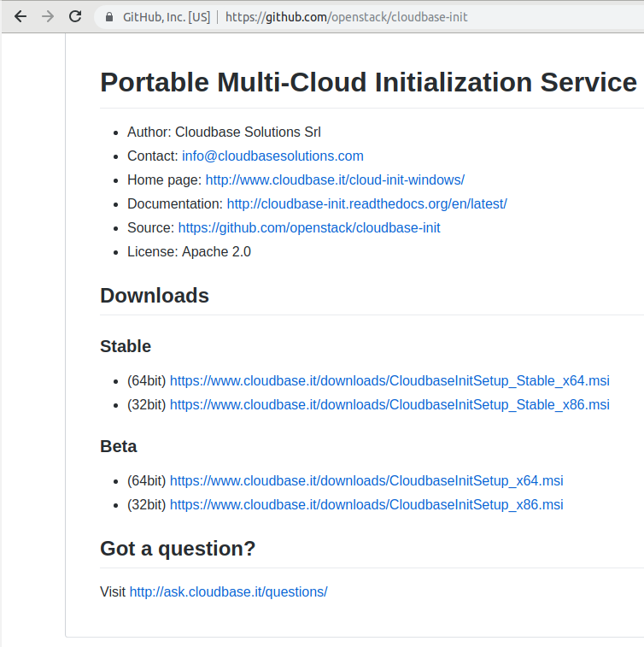Click the Author: Cloudbase Solutions Srl text
The image size is (644, 647).
pos(224,132)
